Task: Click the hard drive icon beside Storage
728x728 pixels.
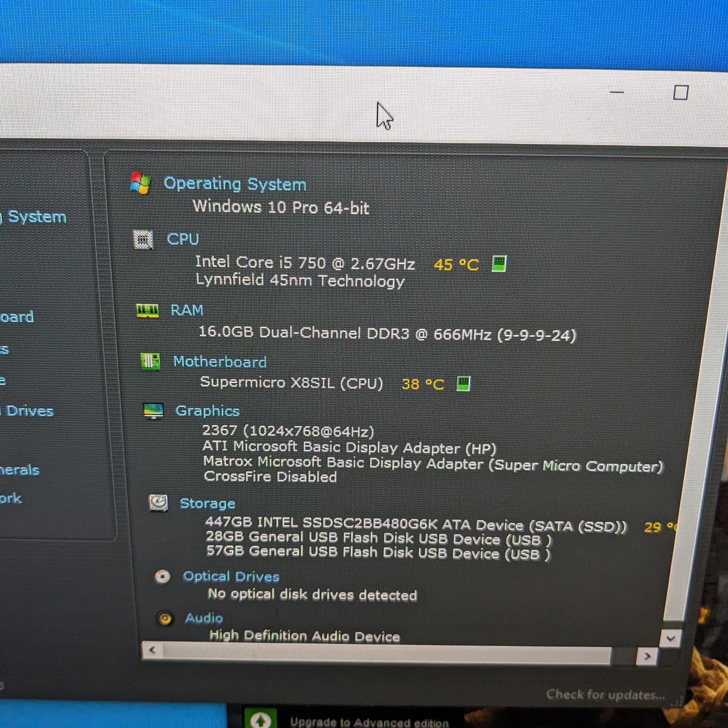Action: tap(159, 503)
